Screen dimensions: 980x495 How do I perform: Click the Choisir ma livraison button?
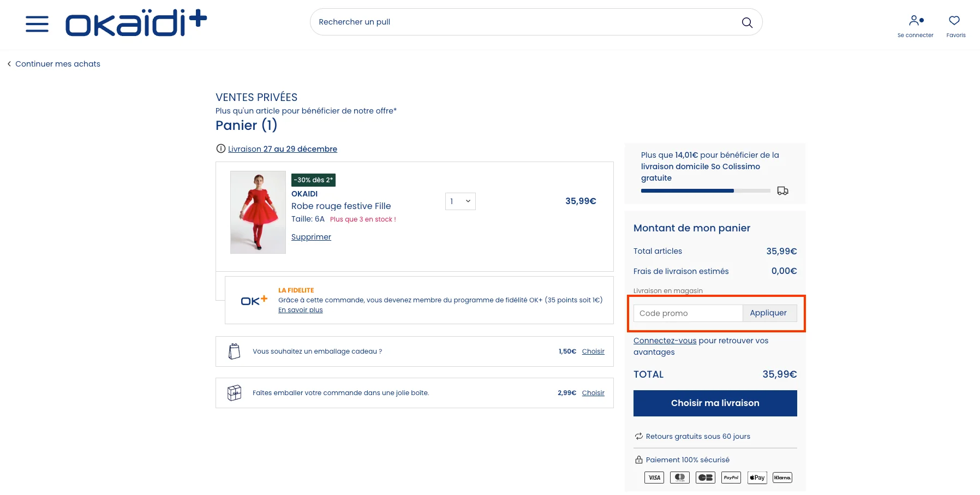tap(715, 403)
